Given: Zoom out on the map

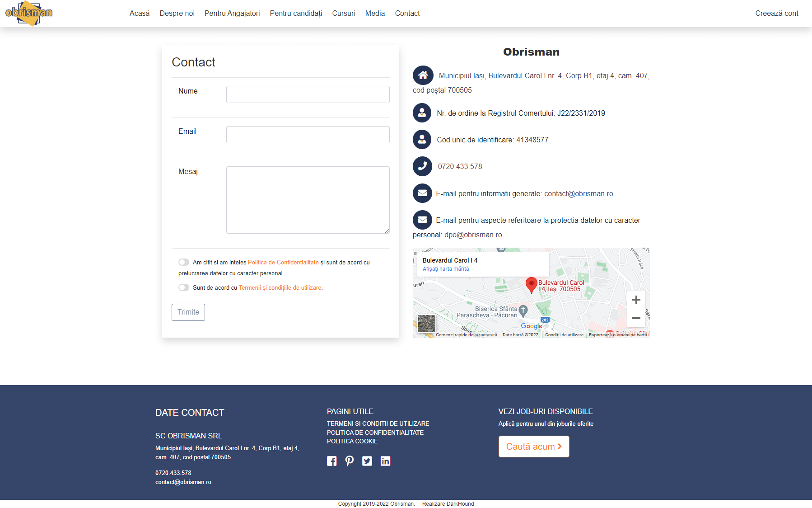Looking at the screenshot, I should (636, 318).
